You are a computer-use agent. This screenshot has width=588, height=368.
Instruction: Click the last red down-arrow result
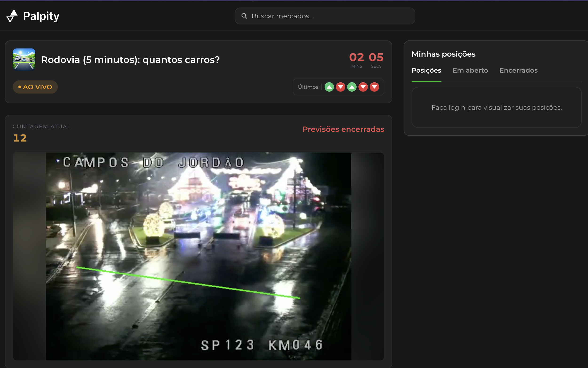point(374,87)
